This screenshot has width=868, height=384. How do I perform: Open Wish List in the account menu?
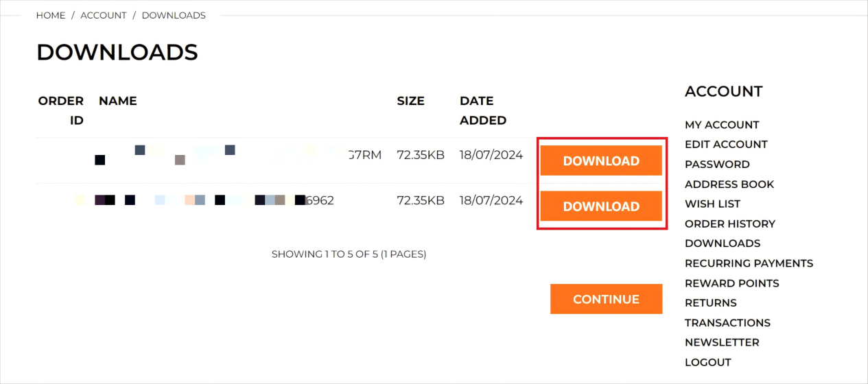click(x=712, y=204)
